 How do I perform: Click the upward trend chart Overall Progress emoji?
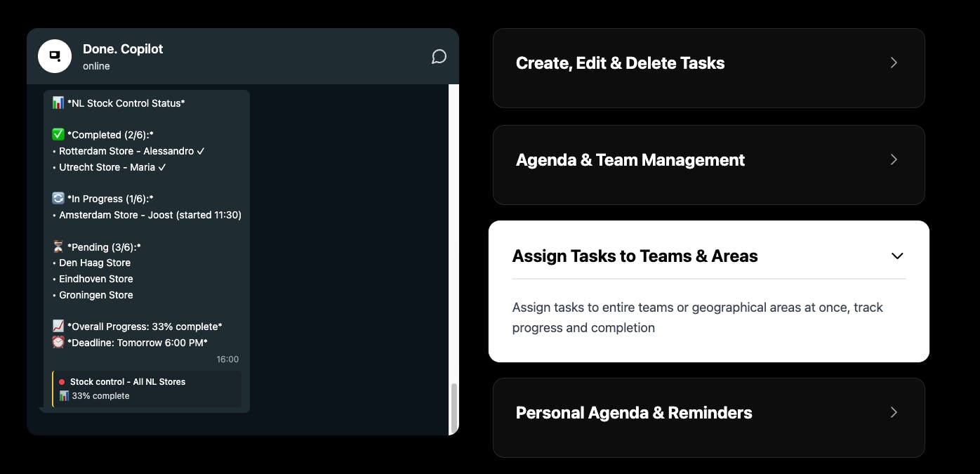coord(58,327)
